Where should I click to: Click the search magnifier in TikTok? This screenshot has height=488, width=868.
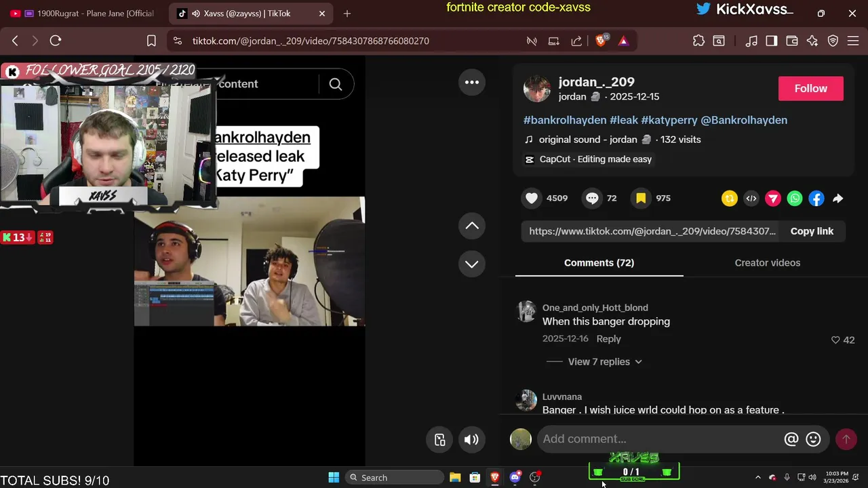336,84
